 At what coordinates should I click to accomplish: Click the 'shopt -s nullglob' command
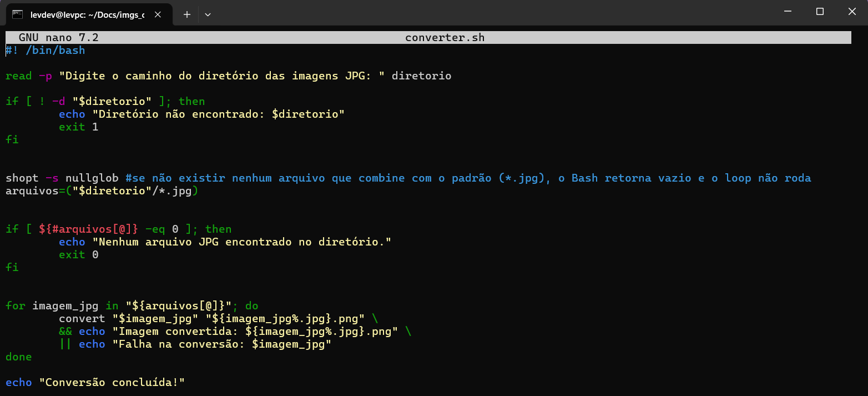[x=63, y=178]
